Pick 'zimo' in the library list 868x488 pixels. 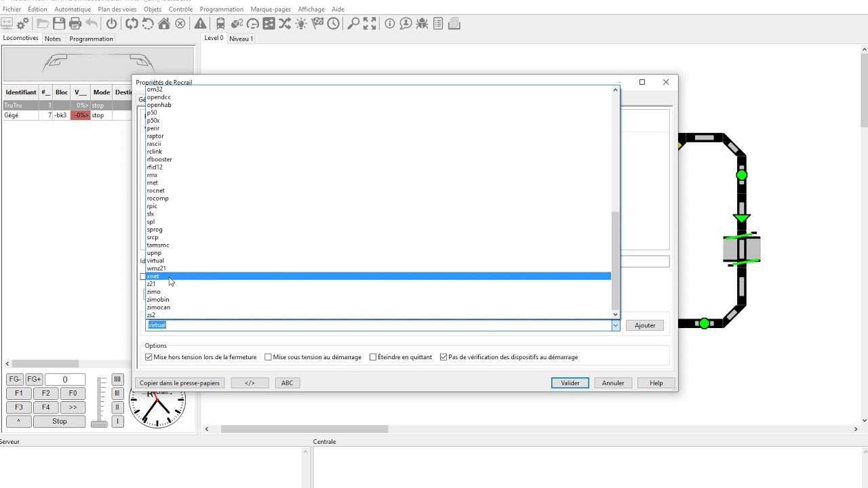[378, 291]
